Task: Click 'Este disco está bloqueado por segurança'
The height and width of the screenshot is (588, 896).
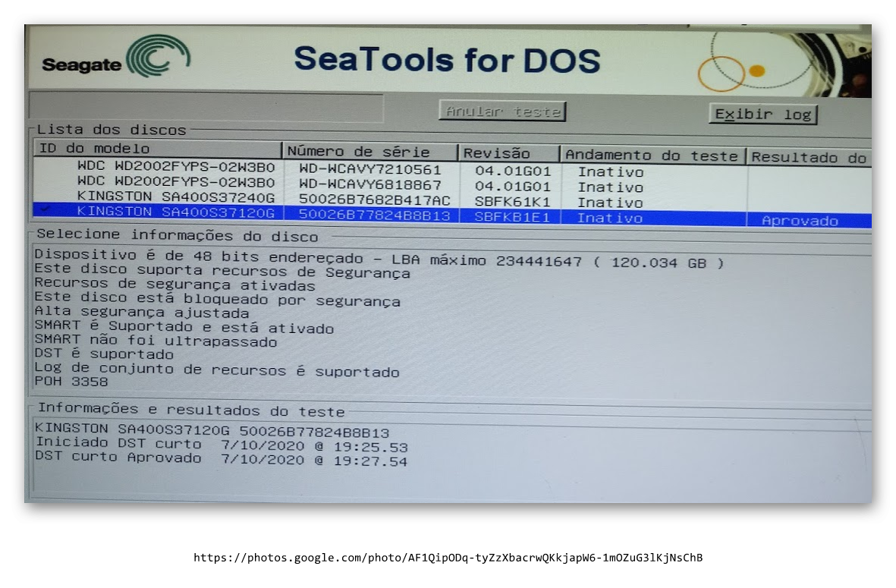Action: [x=217, y=299]
